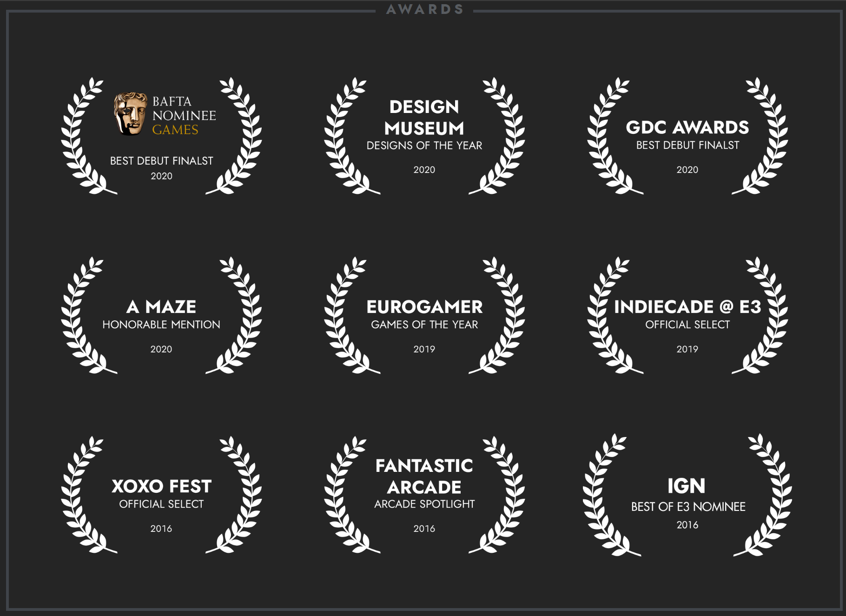Click the 'EUROGAMER' award title
Viewport: 846px width, 616px height.
point(424,306)
